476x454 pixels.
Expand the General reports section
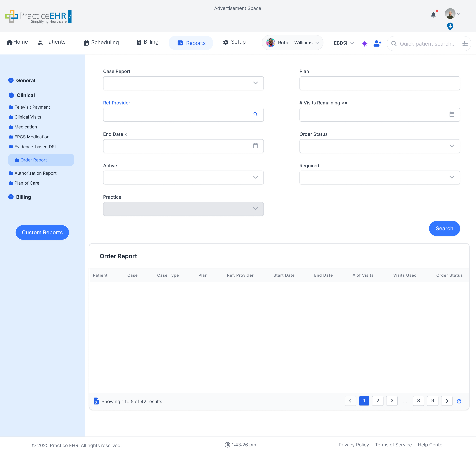(11, 80)
